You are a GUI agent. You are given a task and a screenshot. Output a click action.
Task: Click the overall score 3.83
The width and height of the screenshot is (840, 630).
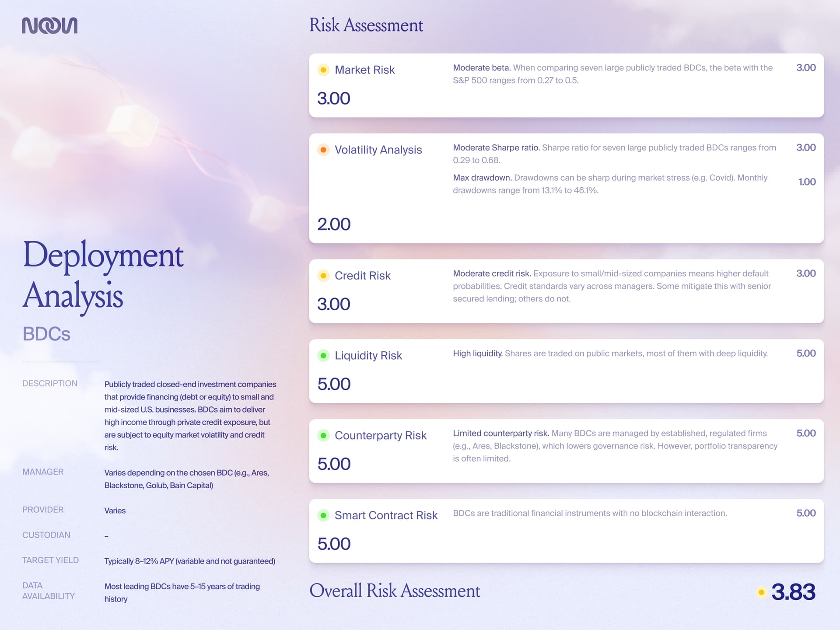click(x=793, y=592)
